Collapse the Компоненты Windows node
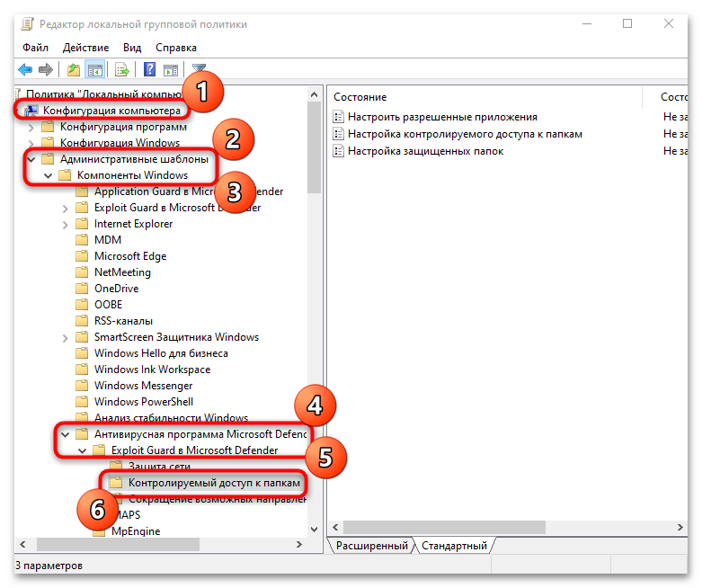The width and height of the screenshot is (702, 588). (48, 175)
